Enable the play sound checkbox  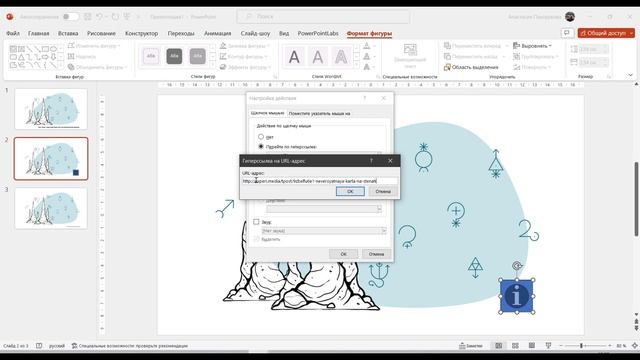point(256,222)
